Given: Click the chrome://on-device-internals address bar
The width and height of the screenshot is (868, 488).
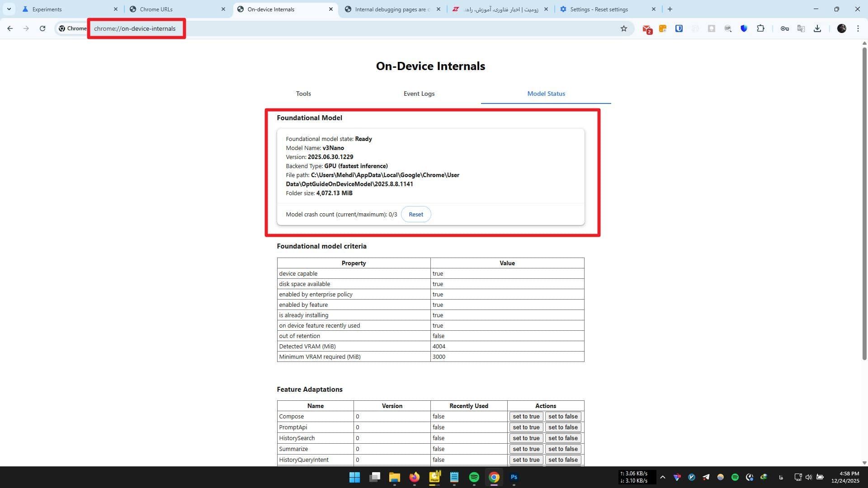Looking at the screenshot, I should (135, 28).
